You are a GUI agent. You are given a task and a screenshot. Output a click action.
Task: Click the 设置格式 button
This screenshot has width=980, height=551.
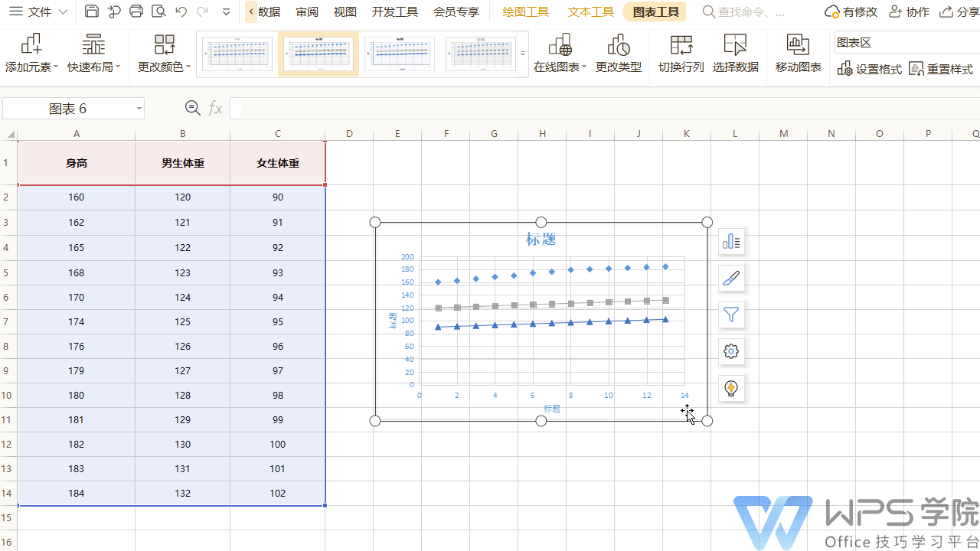[x=870, y=69]
